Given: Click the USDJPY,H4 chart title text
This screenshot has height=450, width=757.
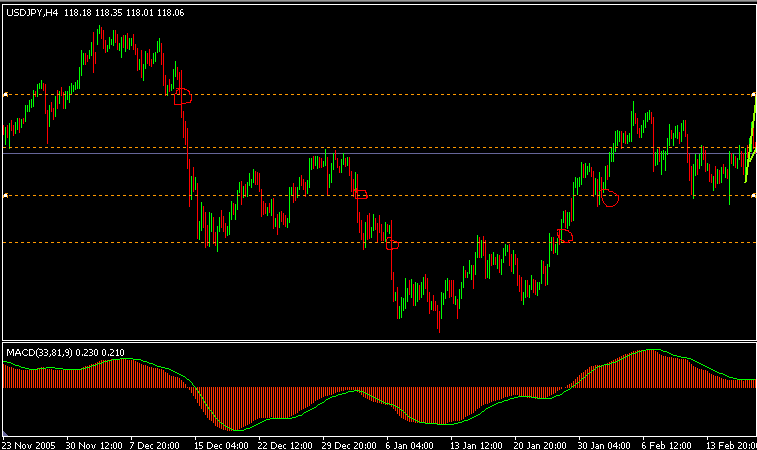Looking at the screenshot, I should pyautogui.click(x=32, y=13).
